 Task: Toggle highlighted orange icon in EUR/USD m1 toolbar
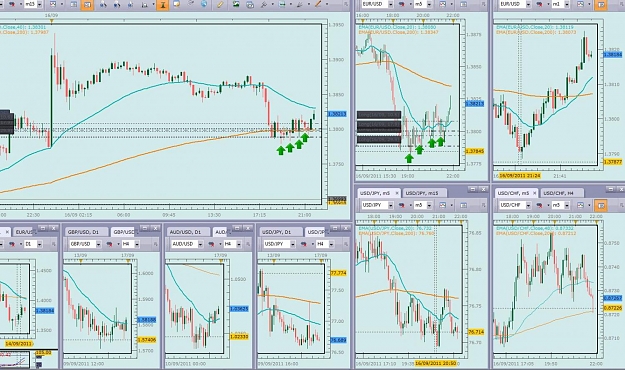click(601, 5)
